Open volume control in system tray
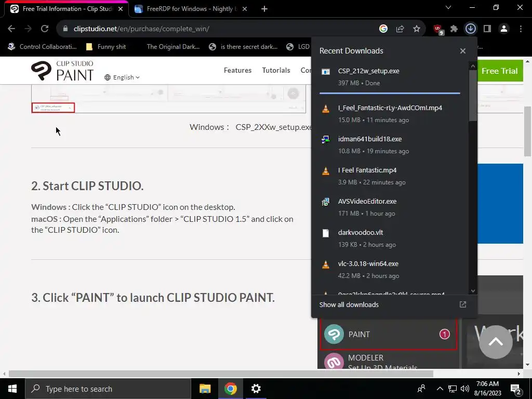 click(x=465, y=389)
